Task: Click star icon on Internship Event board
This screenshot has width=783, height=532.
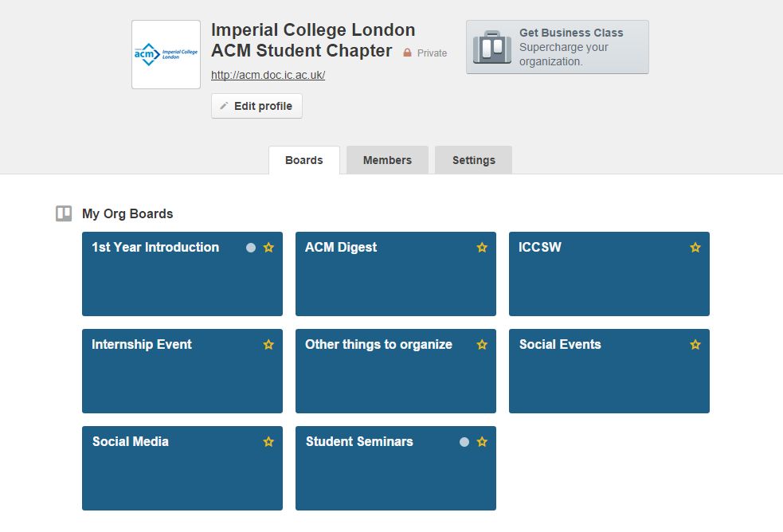Action: coord(268,345)
